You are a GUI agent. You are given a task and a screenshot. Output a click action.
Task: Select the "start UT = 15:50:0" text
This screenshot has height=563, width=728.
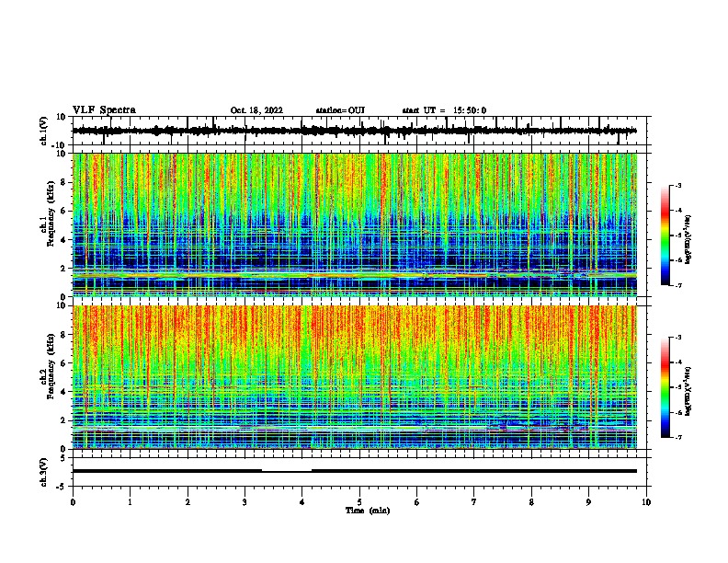point(444,110)
